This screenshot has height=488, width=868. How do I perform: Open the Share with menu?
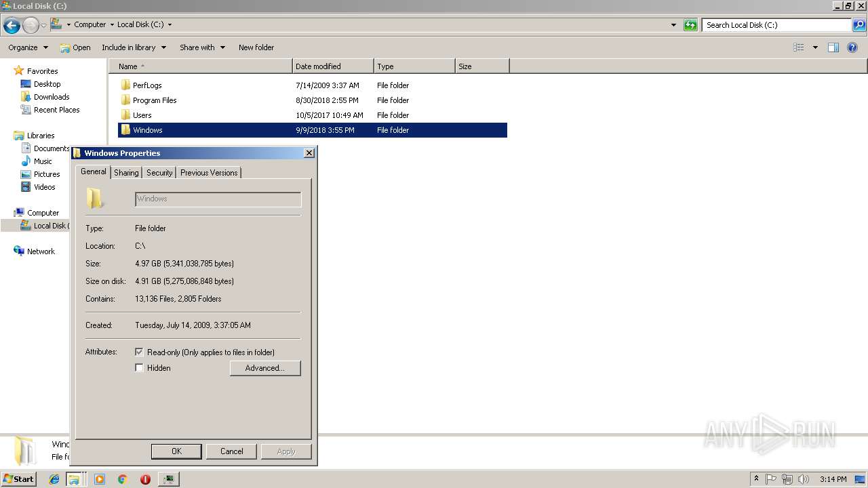pos(201,47)
